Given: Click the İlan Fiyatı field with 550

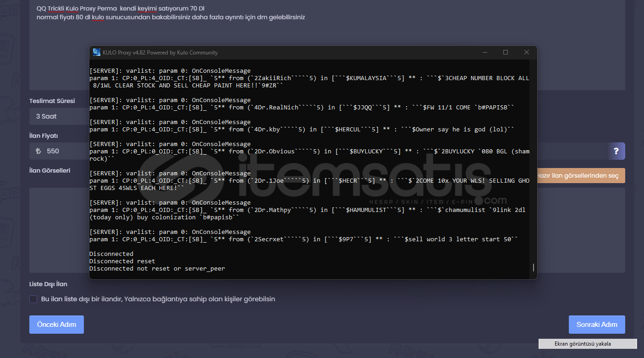Looking at the screenshot, I should [60, 151].
